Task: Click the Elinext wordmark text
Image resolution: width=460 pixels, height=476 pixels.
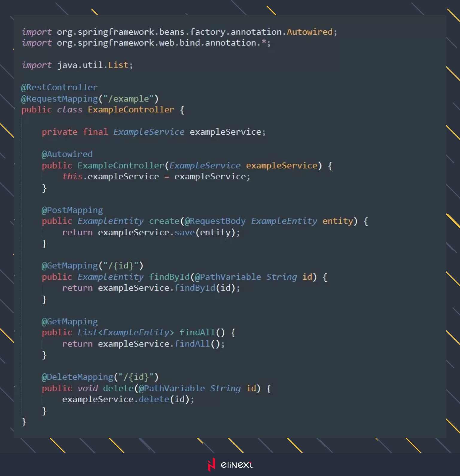Action: click(x=236, y=465)
